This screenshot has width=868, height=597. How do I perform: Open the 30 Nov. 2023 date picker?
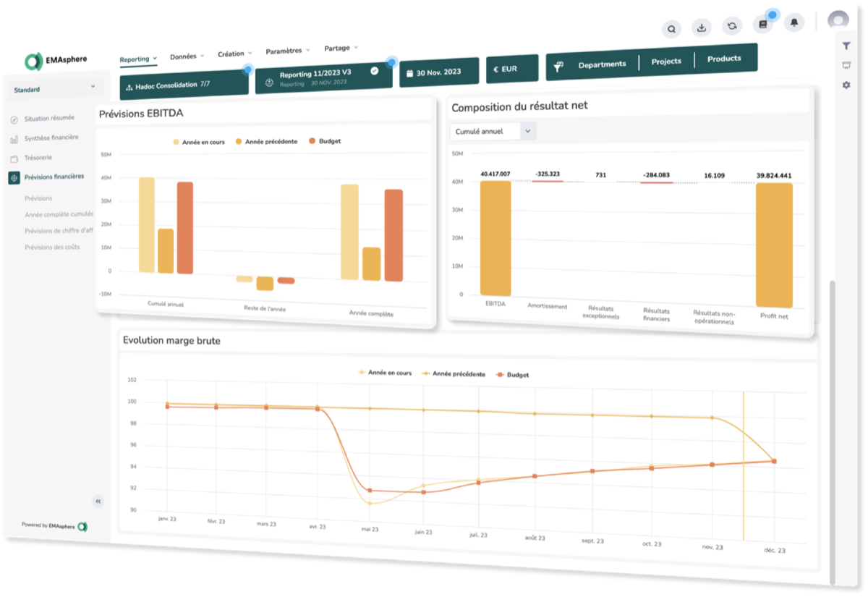click(439, 72)
